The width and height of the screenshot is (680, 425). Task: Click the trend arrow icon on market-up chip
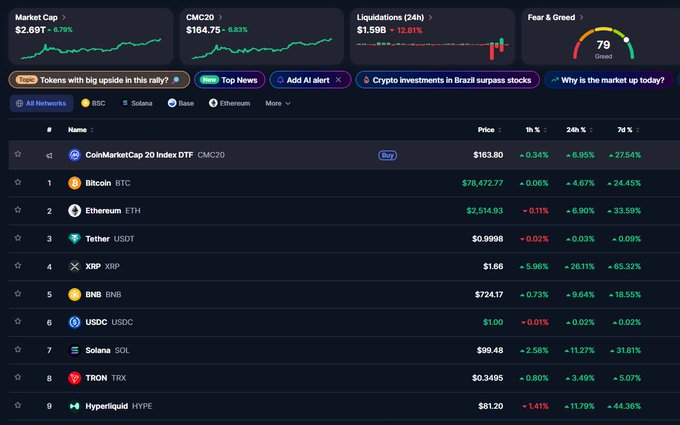[555, 80]
